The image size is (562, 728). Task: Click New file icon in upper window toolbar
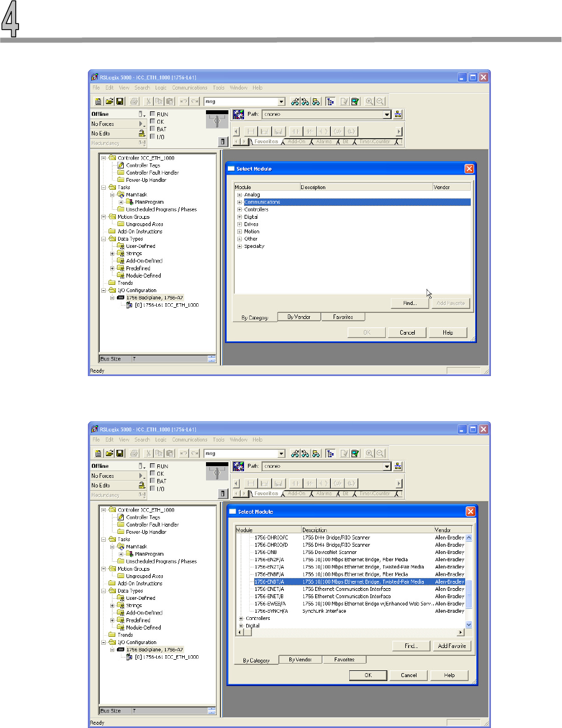point(99,101)
